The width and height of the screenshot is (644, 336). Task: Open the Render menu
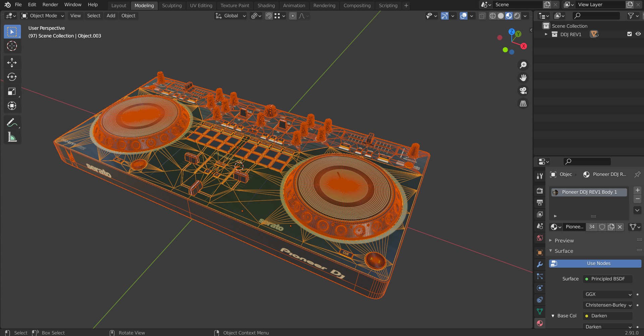(50, 5)
